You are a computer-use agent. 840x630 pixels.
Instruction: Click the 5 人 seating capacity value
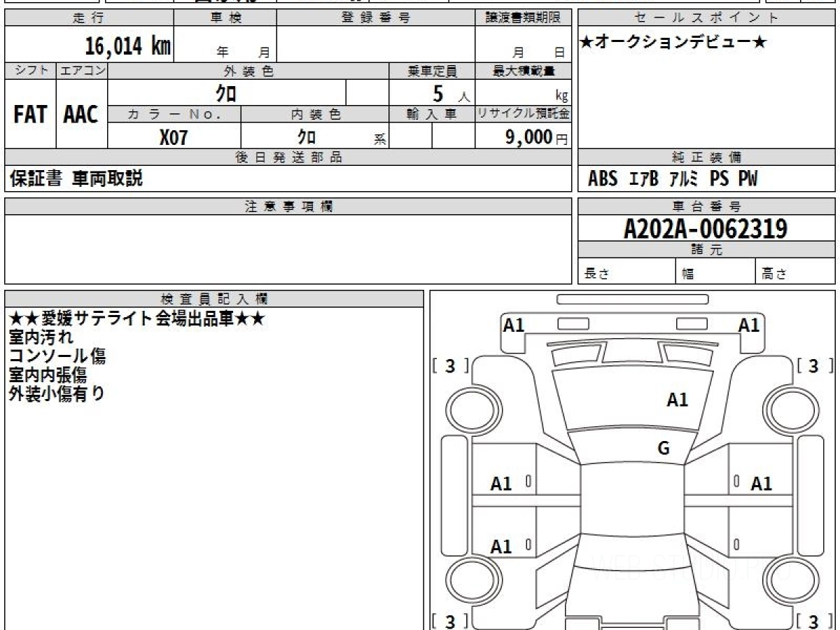tap(451, 93)
